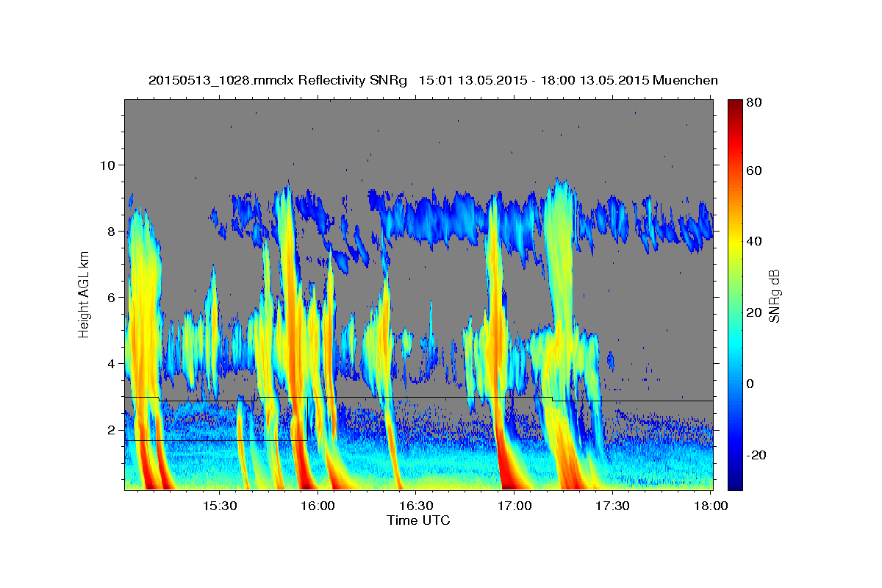Click the '20' colorbar value
The height and width of the screenshot is (588, 882).
[755, 313]
